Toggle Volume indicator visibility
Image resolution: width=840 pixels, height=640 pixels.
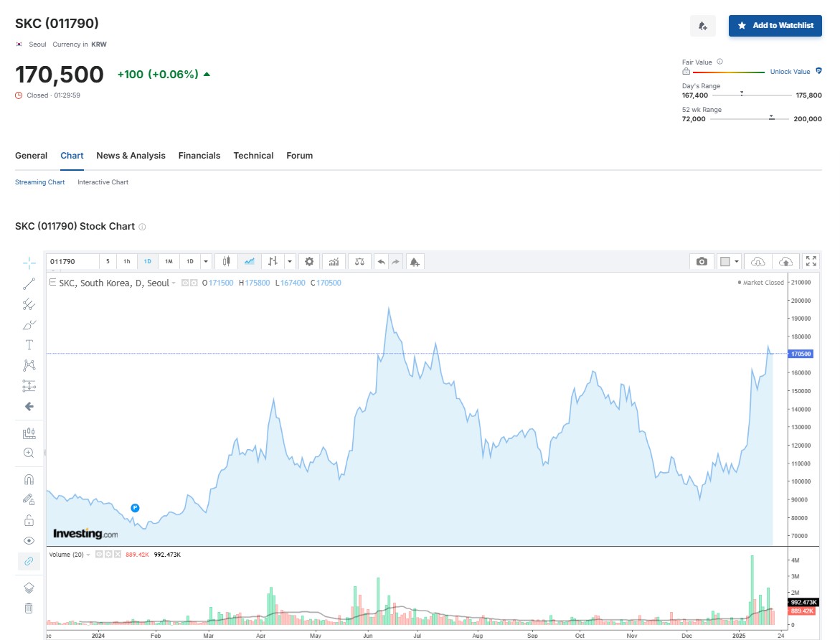(x=99, y=554)
